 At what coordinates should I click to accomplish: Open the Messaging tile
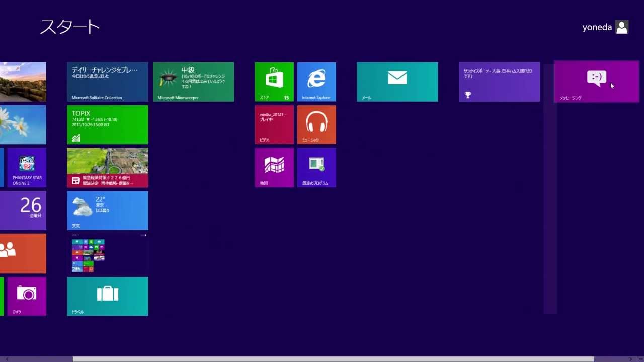(596, 81)
